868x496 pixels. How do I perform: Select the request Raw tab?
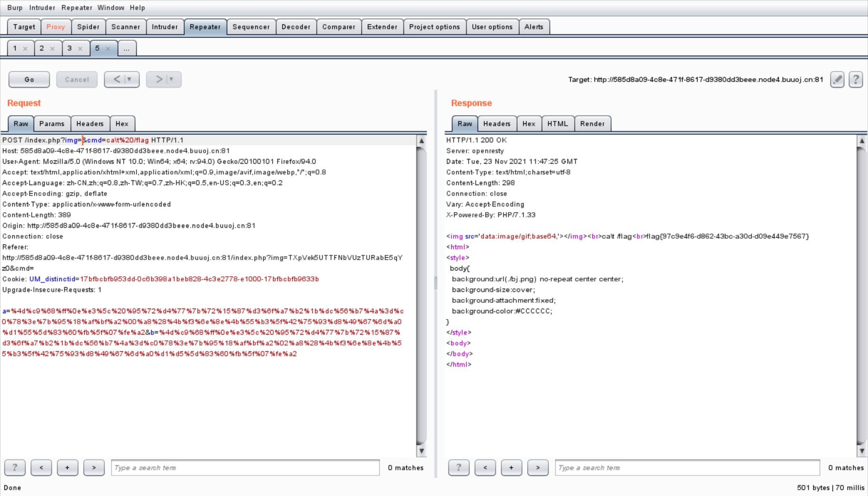(21, 123)
